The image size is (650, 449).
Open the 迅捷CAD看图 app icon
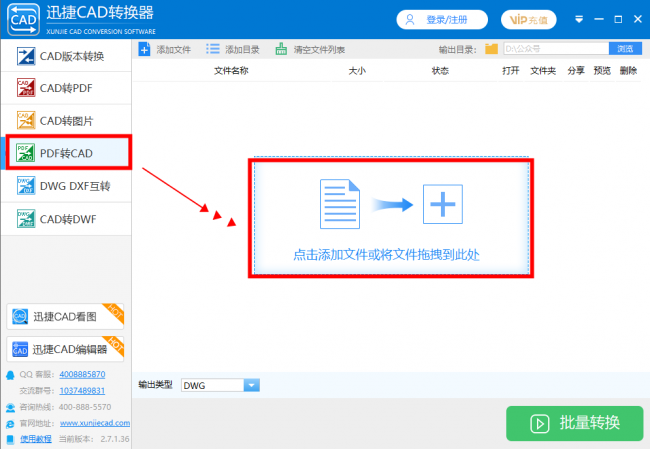click(x=19, y=316)
